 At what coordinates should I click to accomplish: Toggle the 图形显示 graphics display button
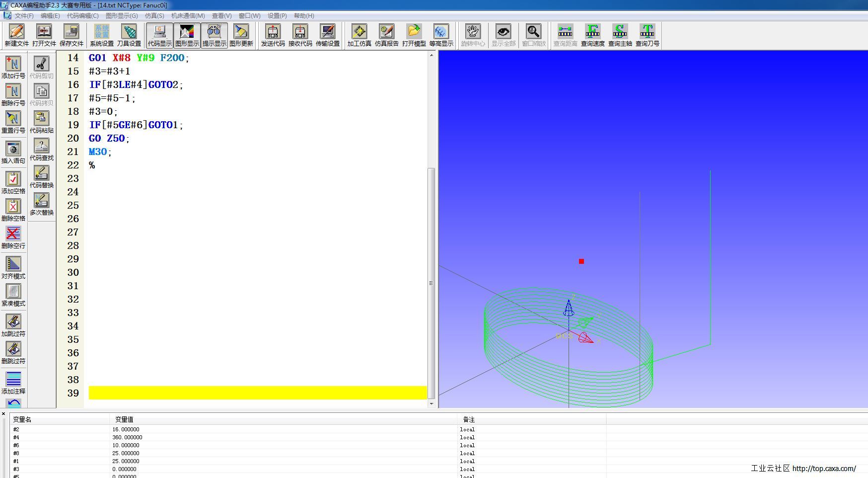[187, 35]
